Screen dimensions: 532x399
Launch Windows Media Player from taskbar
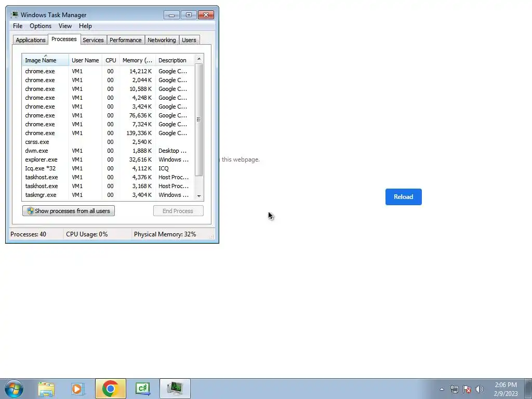[78, 389]
